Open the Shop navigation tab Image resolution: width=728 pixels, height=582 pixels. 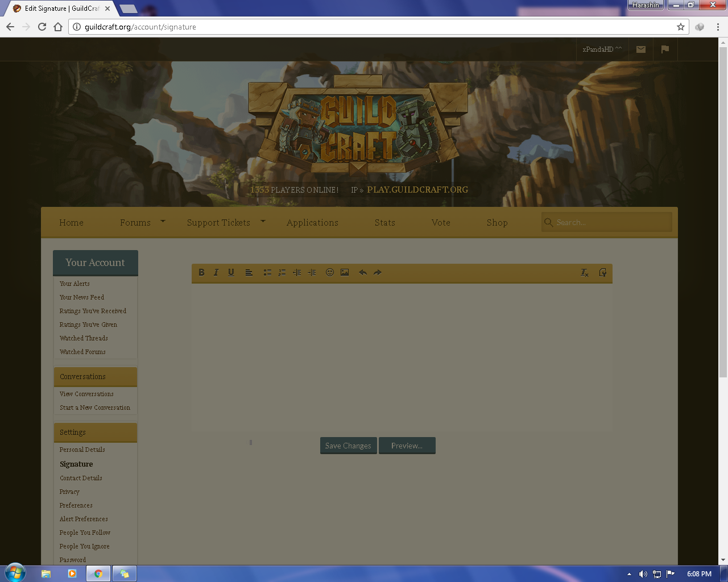point(497,223)
